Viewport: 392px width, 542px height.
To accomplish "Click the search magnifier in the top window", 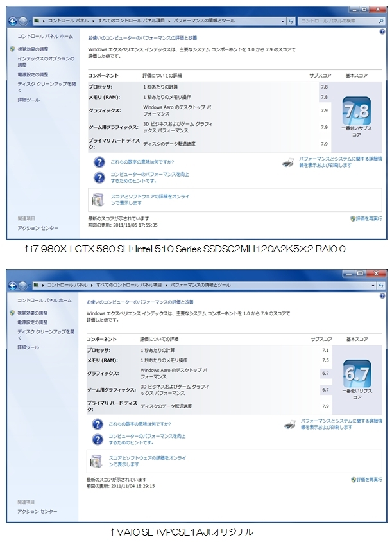I will click(380, 21).
